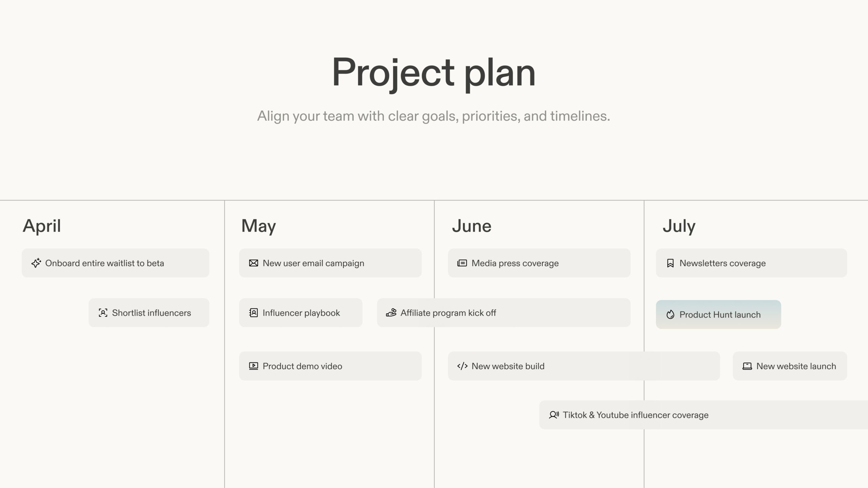868x488 pixels.
Task: Click the video play icon on Product demo
Action: [x=253, y=366]
